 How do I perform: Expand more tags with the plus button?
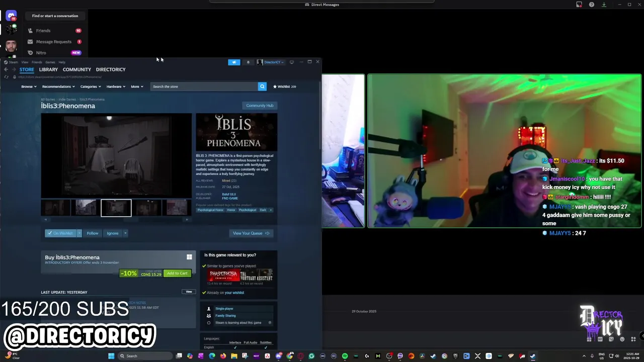[x=271, y=210]
